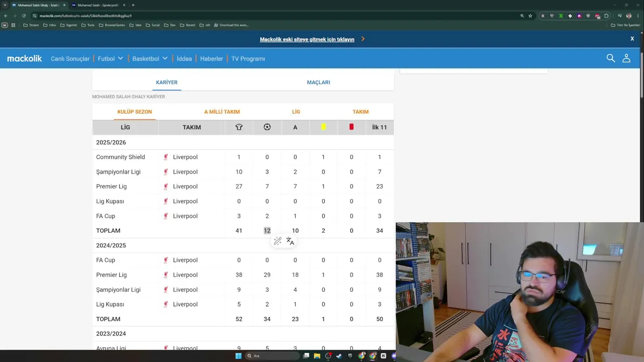The height and width of the screenshot is (362, 644).
Task: Dismiss the old-site banner with X
Action: [632, 39]
